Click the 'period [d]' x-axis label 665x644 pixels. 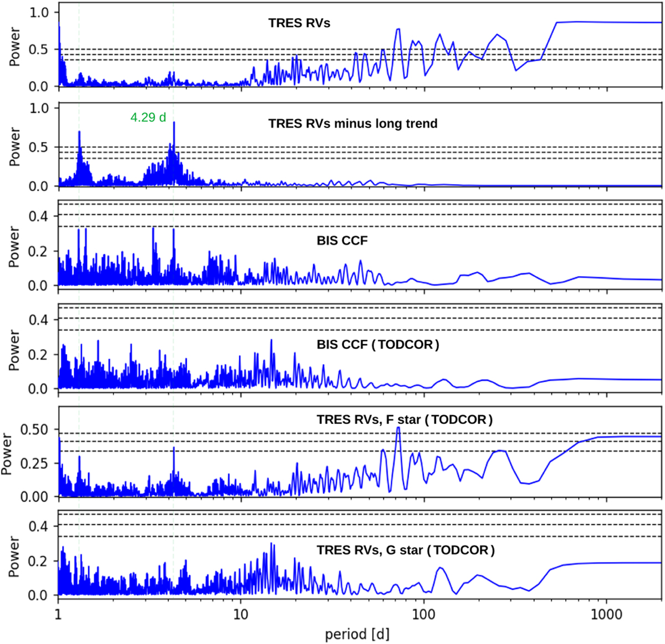(357, 633)
